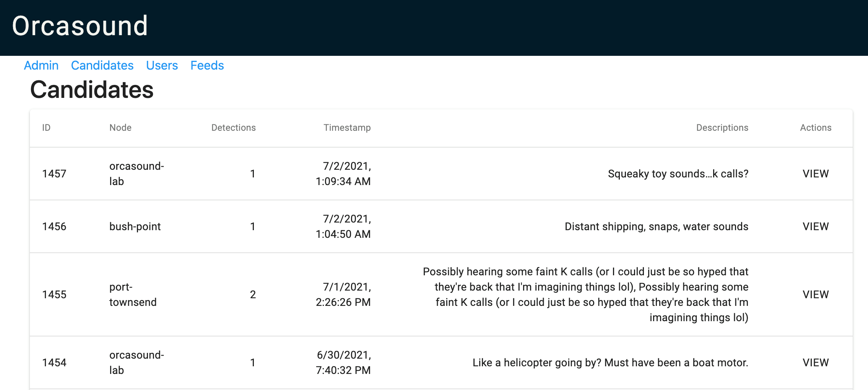The width and height of the screenshot is (868, 390).
Task: Click detections count in row 1454
Action: pyautogui.click(x=253, y=362)
